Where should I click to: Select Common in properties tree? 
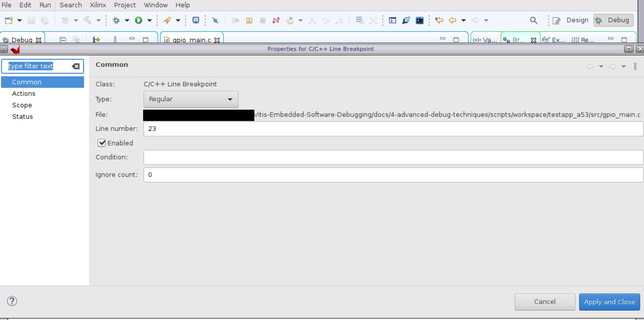(43, 82)
